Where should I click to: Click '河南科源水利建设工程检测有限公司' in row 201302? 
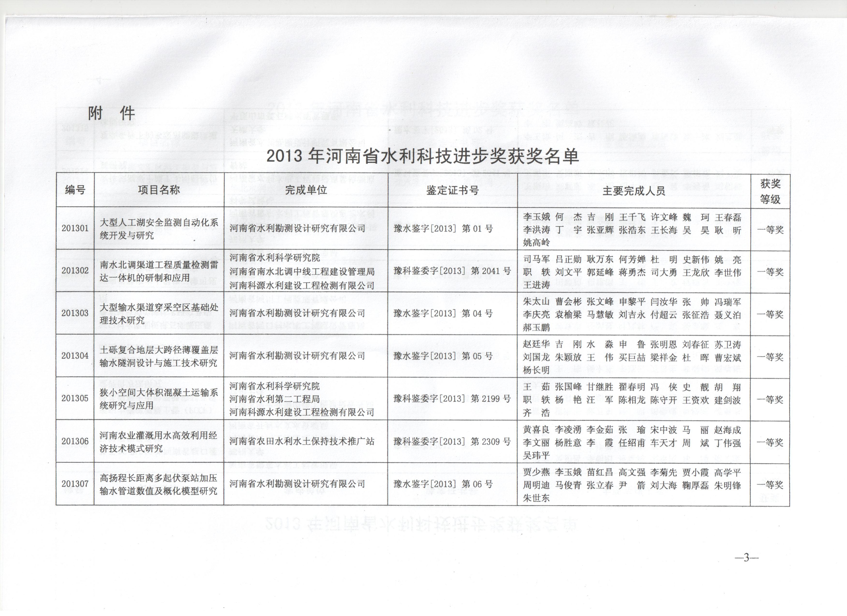click(x=302, y=286)
